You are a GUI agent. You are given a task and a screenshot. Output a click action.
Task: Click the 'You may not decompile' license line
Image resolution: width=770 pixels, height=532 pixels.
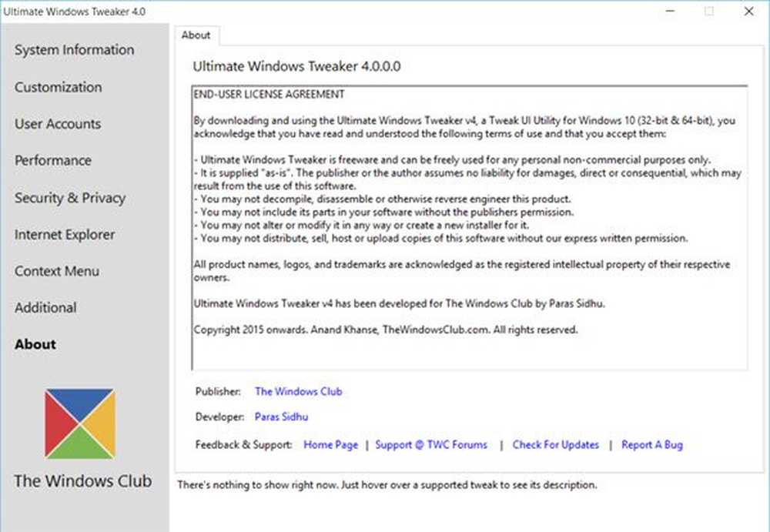383,199
